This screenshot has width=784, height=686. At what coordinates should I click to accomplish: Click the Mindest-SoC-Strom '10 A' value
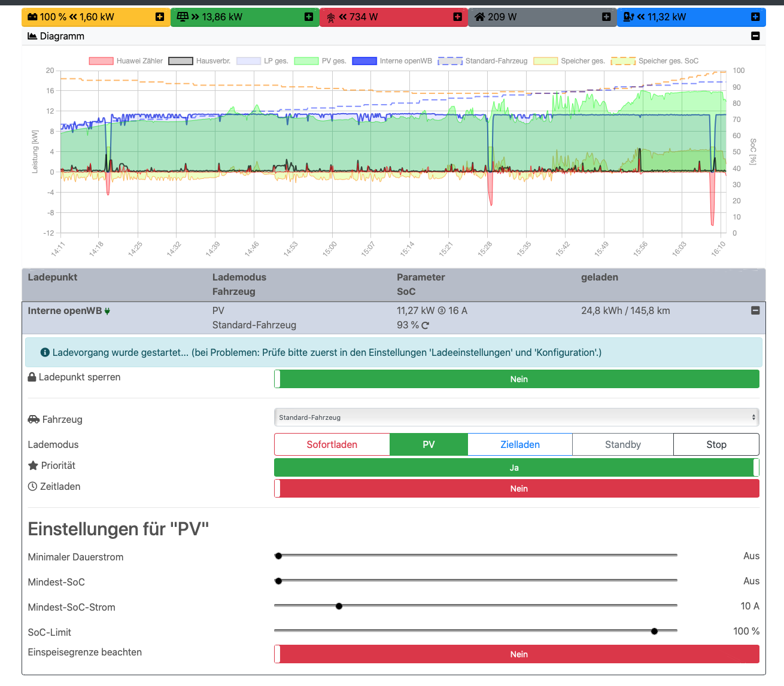point(750,606)
